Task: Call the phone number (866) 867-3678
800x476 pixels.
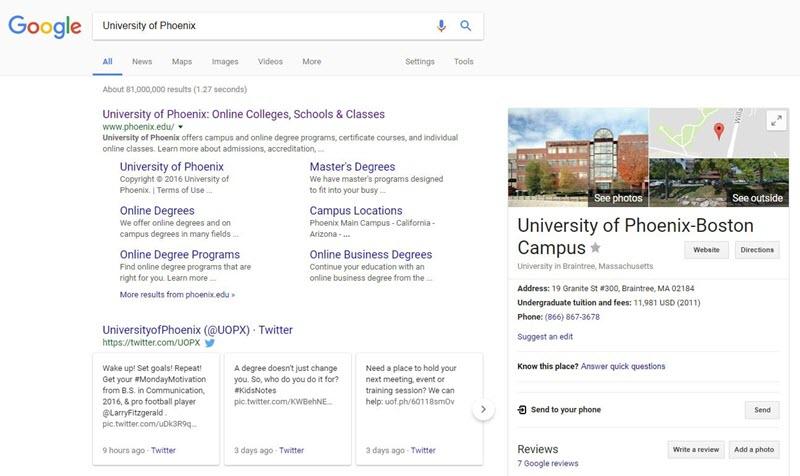Action: tap(572, 317)
